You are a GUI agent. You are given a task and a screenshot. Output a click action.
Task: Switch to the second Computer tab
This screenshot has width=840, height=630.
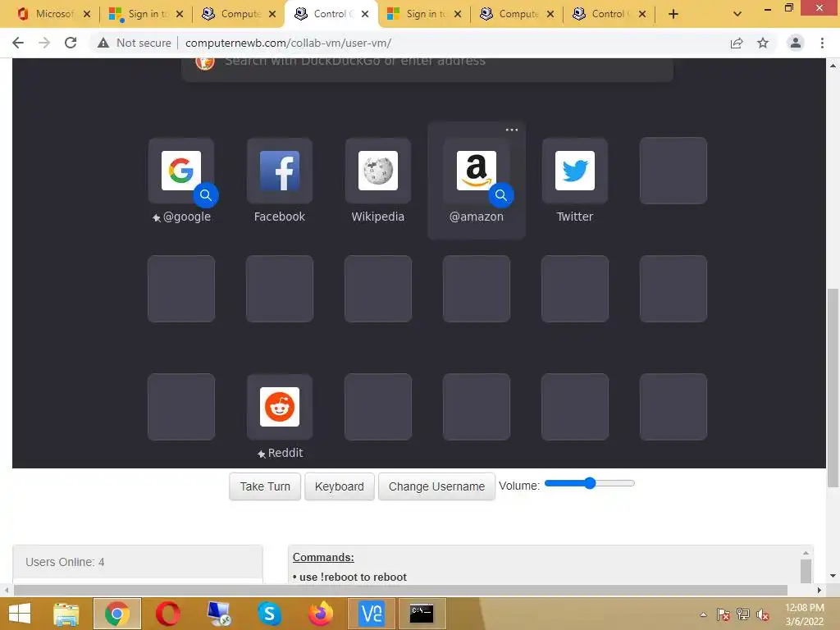(x=510, y=14)
